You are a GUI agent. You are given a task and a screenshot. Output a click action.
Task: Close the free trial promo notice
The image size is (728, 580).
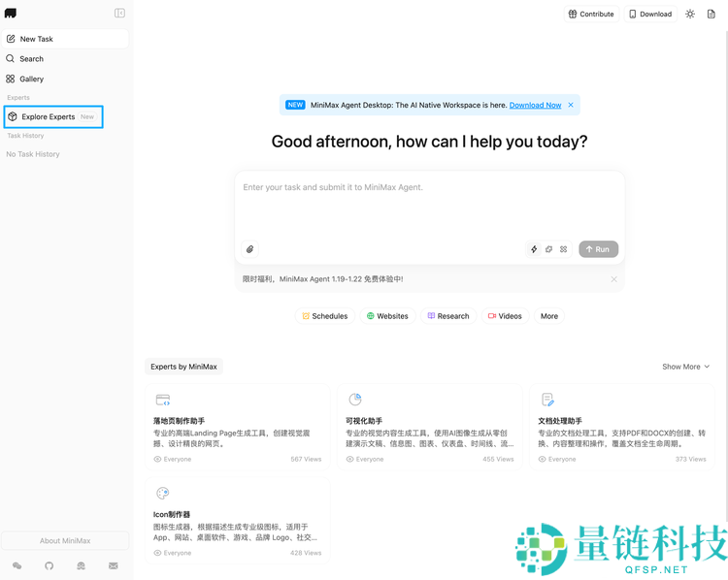pyautogui.click(x=613, y=279)
